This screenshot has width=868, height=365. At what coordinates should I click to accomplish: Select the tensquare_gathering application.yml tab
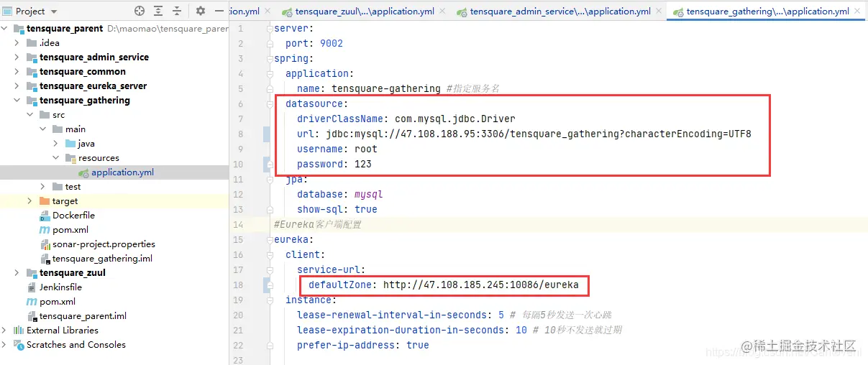(767, 11)
